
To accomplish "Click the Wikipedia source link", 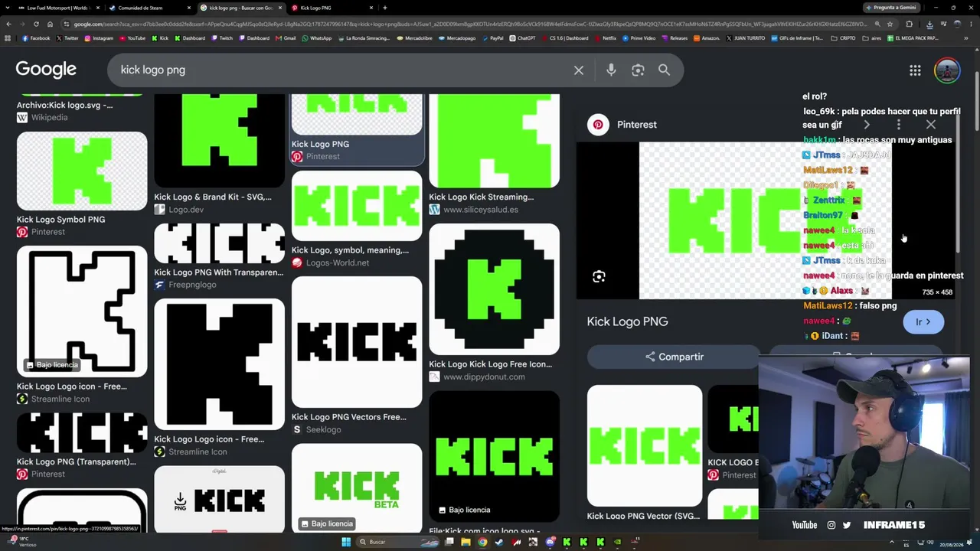I will point(49,118).
